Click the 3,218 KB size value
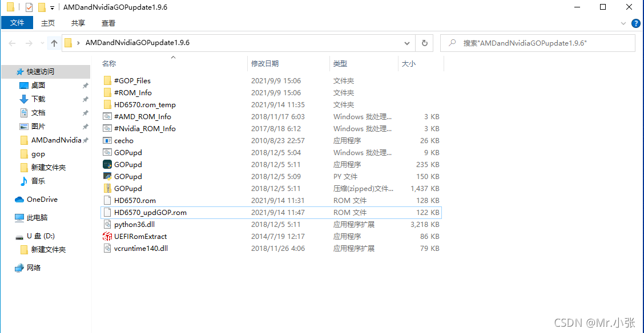The width and height of the screenshot is (644, 333). tap(425, 225)
